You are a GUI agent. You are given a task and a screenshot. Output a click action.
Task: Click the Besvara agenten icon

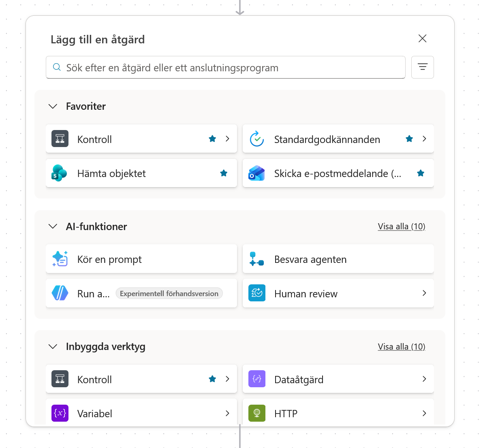[x=256, y=259]
